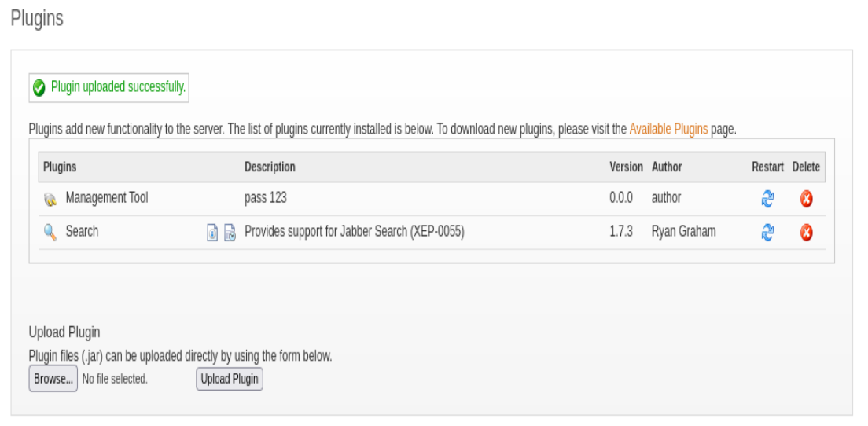Click the Version column header
The width and height of the screenshot is (868, 426).
coord(626,167)
